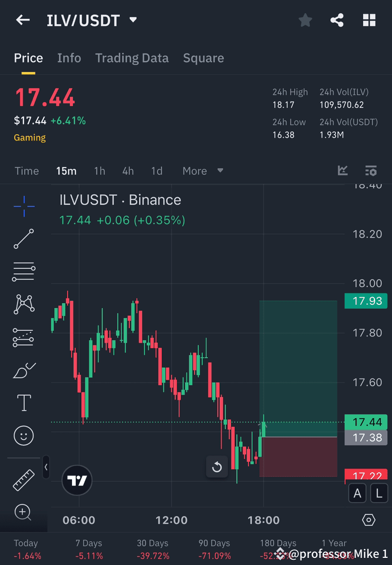Toggle the favorite star for ILV/USDT
This screenshot has height=565, width=392.
coord(305,20)
